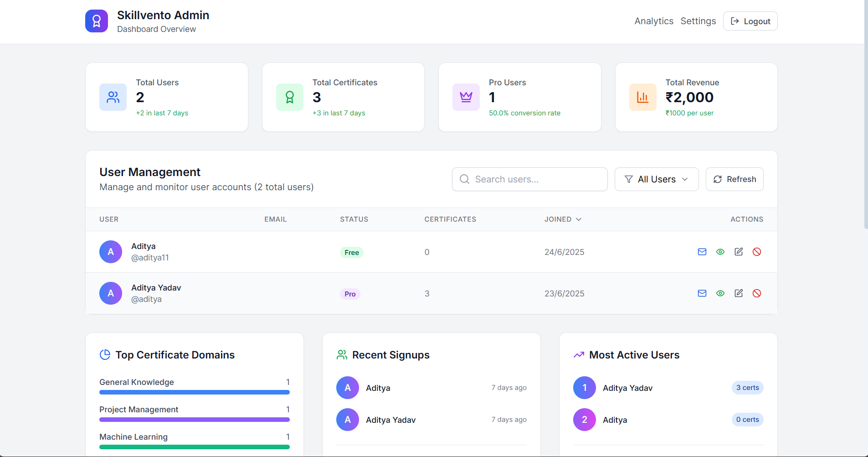The height and width of the screenshot is (457, 868).
Task: Click the Email column header
Action: [x=276, y=219]
